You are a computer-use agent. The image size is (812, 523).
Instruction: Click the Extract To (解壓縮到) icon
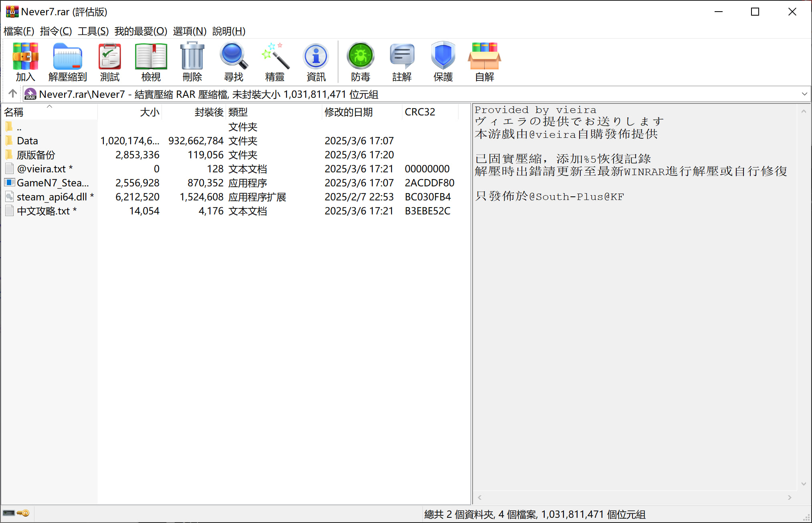point(67,61)
